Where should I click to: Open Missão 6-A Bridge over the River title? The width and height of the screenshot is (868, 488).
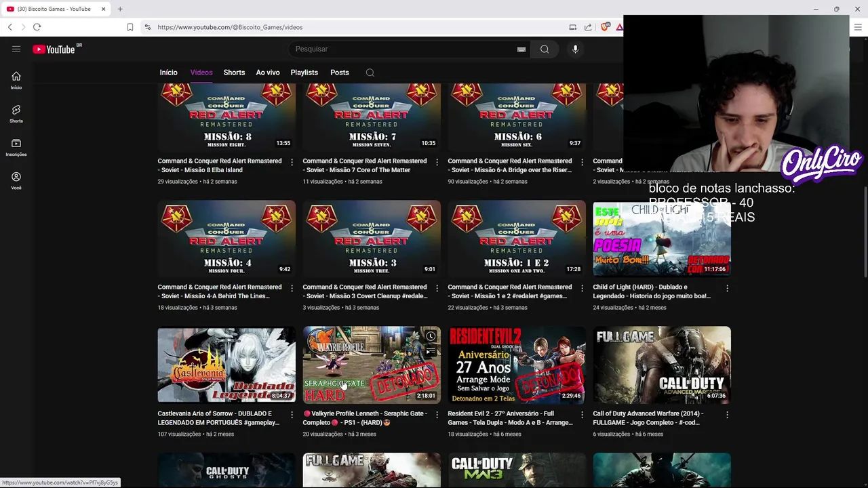pos(510,165)
